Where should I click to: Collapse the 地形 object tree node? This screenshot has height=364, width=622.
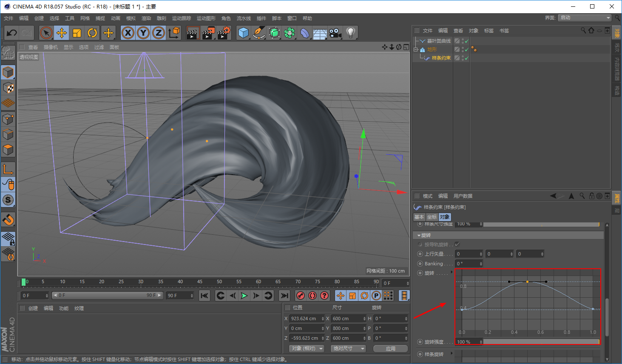coord(416,49)
